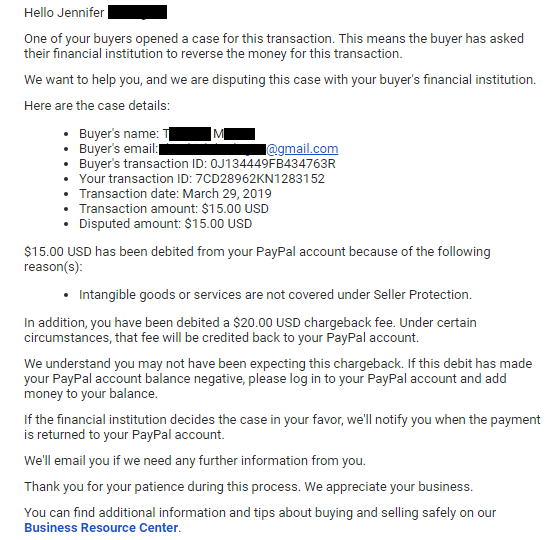Click the Disputed amount $15.00 USD line
560x540 pixels.
coord(166,224)
